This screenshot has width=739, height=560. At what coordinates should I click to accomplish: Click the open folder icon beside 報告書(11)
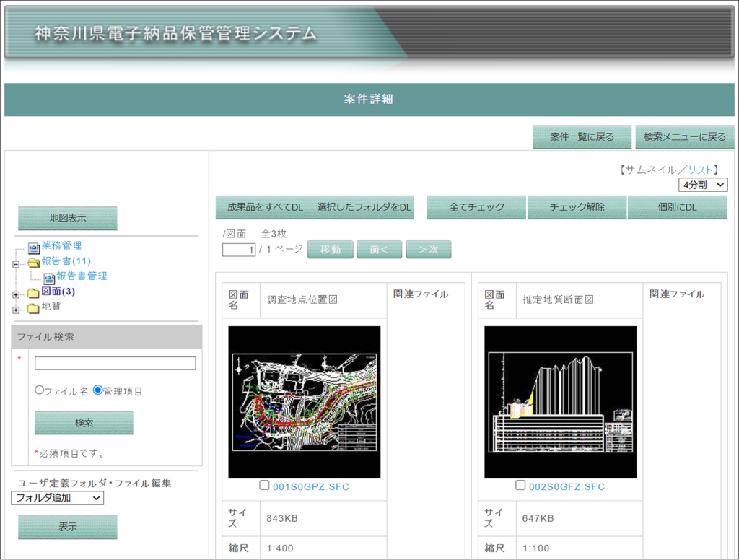click(x=34, y=262)
